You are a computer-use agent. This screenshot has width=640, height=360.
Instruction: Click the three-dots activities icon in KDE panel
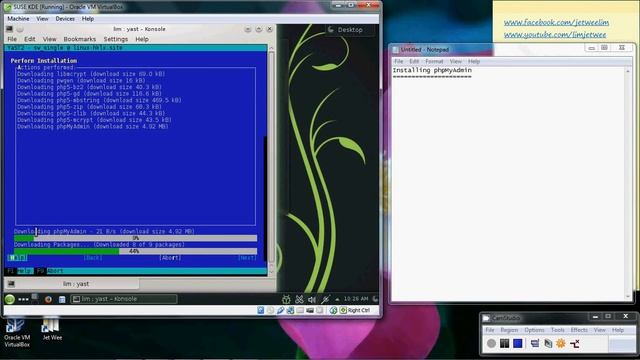[x=23, y=299]
